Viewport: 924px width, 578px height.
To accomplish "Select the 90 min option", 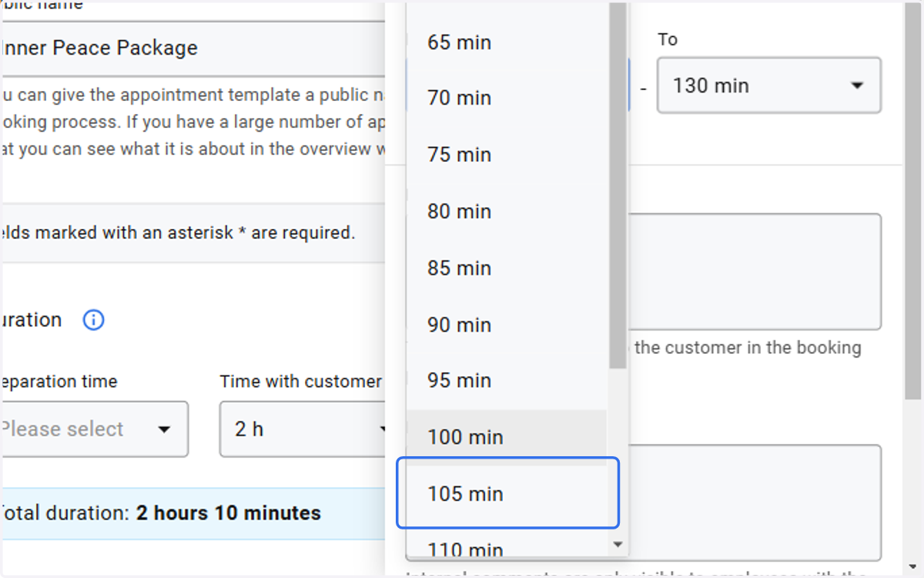I will coord(507,324).
